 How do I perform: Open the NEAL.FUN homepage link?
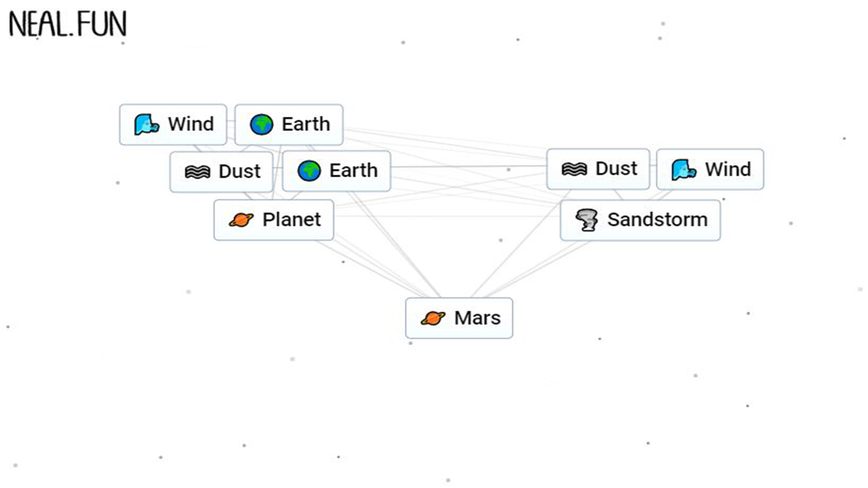[67, 22]
